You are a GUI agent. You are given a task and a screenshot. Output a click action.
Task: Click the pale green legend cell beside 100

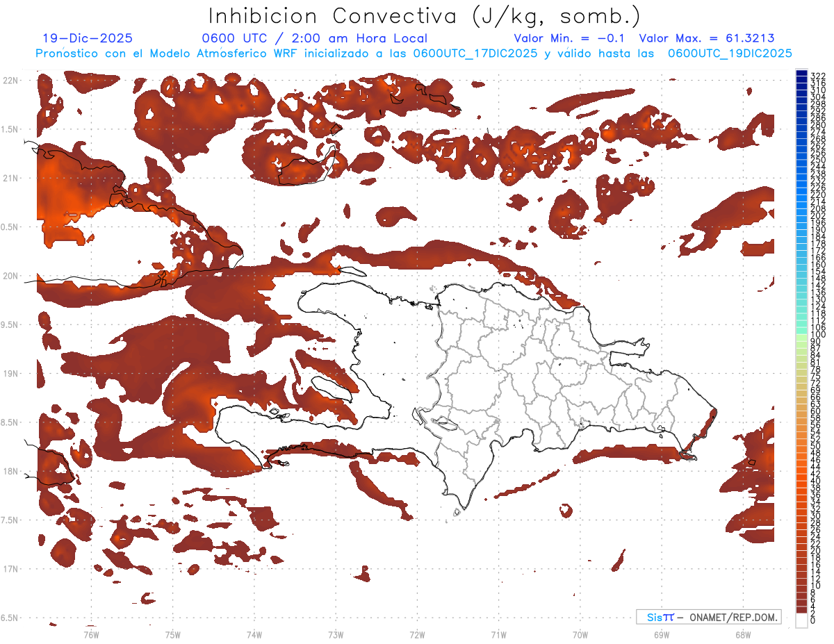[801, 338]
